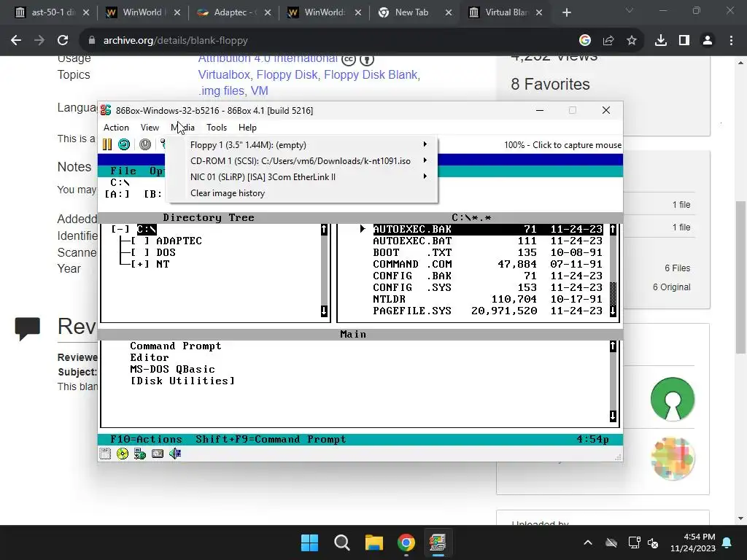Bookmark this page with the star icon
Viewport: 747px width, 560px height.
click(632, 41)
